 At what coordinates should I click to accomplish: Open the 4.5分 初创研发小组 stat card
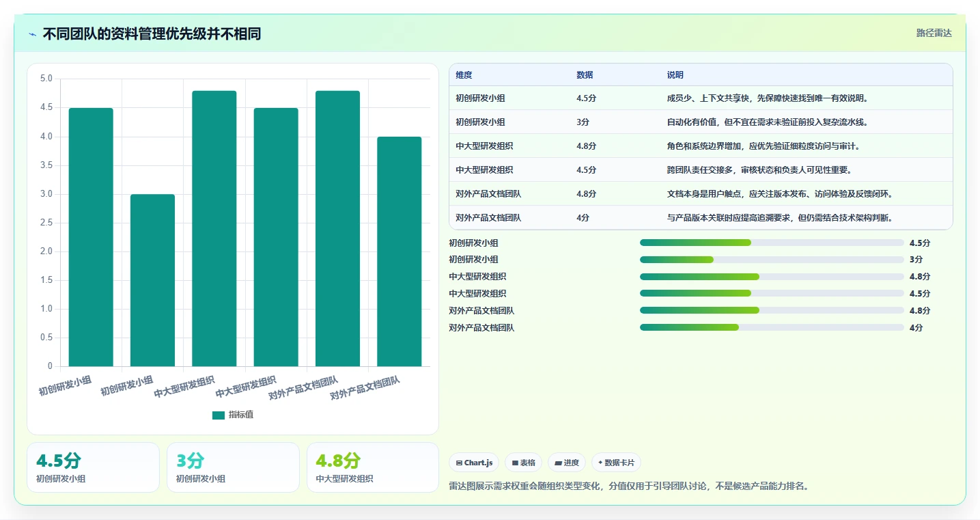(93, 467)
